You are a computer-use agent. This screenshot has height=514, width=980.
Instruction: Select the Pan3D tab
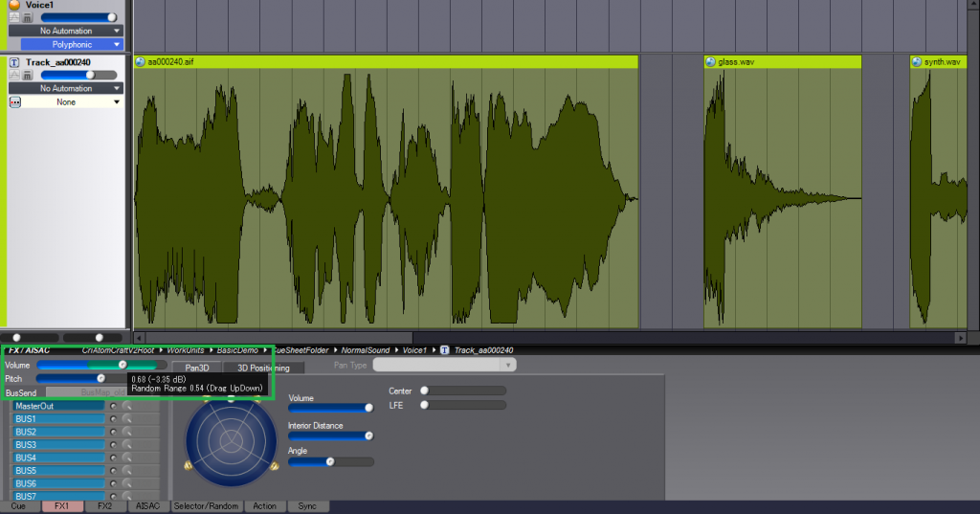click(x=197, y=368)
